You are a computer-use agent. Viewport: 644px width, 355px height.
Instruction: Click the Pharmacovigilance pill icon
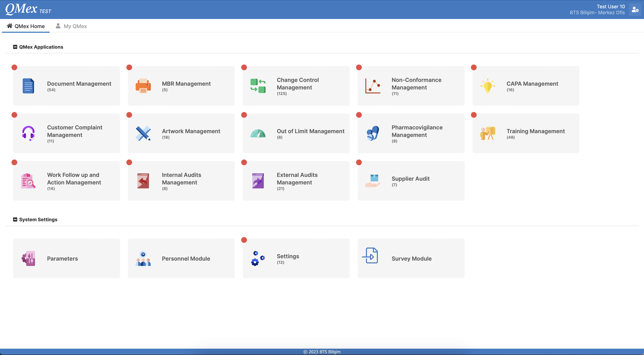click(373, 133)
